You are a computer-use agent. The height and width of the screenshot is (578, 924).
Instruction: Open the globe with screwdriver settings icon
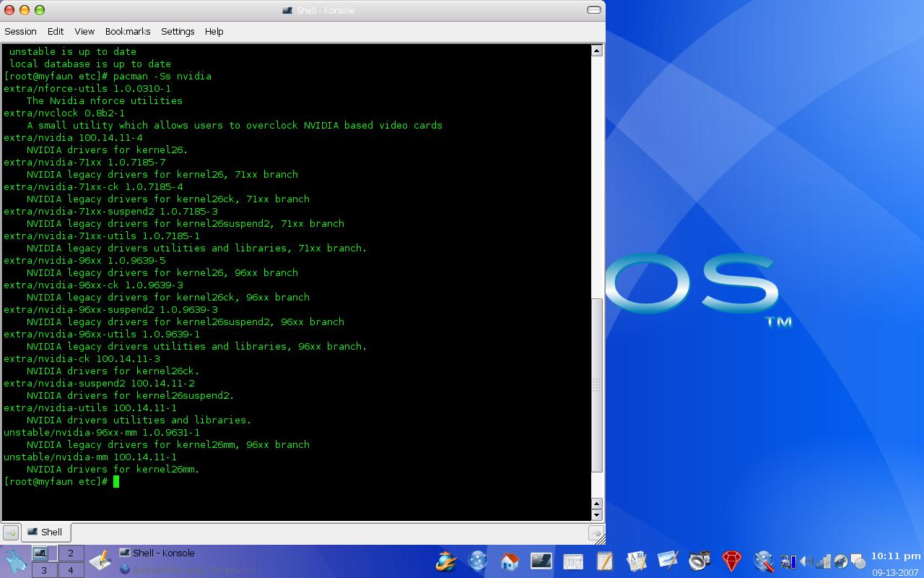764,561
